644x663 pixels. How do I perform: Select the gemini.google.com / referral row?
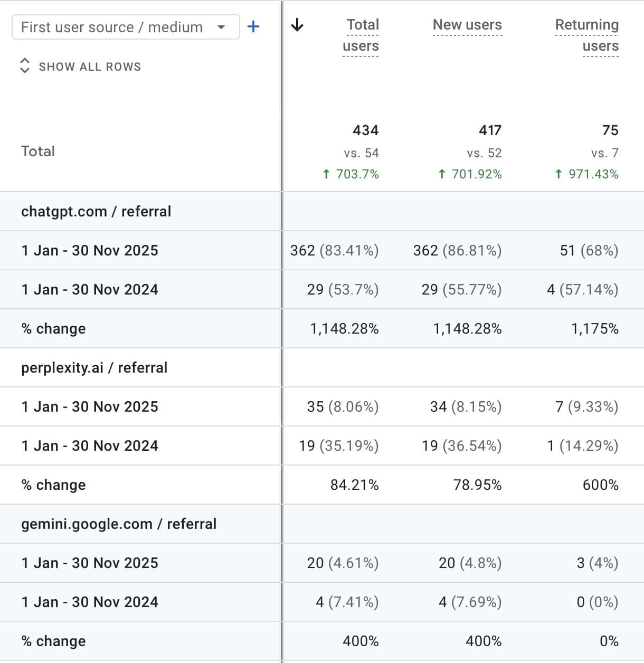tap(119, 524)
